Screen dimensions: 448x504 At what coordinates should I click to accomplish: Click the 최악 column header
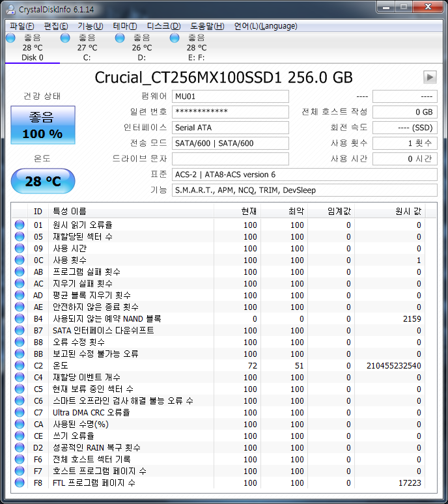pyautogui.click(x=284, y=211)
